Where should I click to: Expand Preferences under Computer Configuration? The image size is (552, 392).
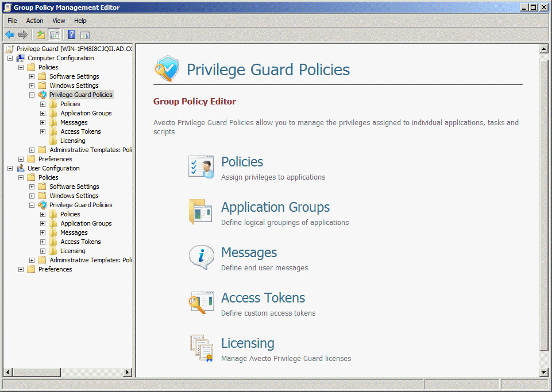[21, 159]
